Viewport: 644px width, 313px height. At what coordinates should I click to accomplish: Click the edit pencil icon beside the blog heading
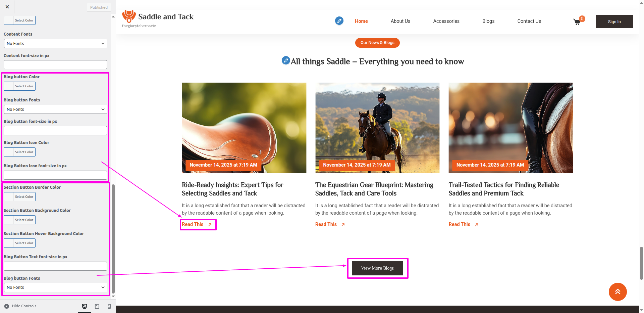click(286, 60)
